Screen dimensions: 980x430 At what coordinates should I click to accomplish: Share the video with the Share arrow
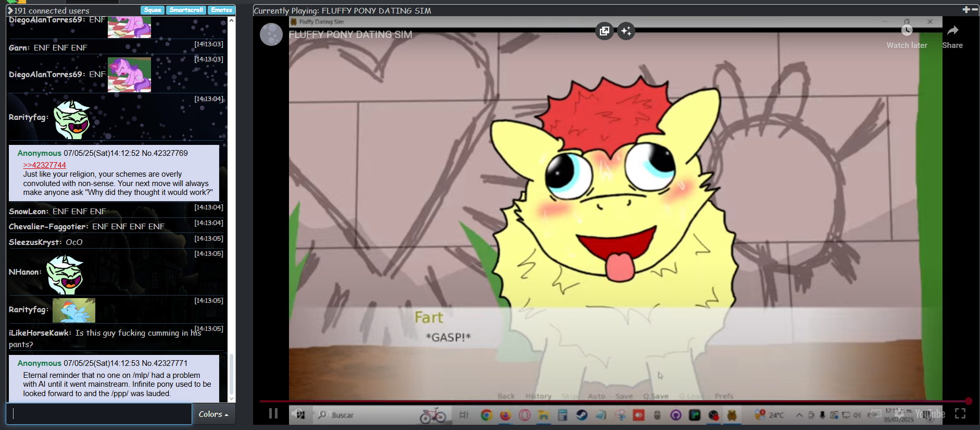pos(952,36)
